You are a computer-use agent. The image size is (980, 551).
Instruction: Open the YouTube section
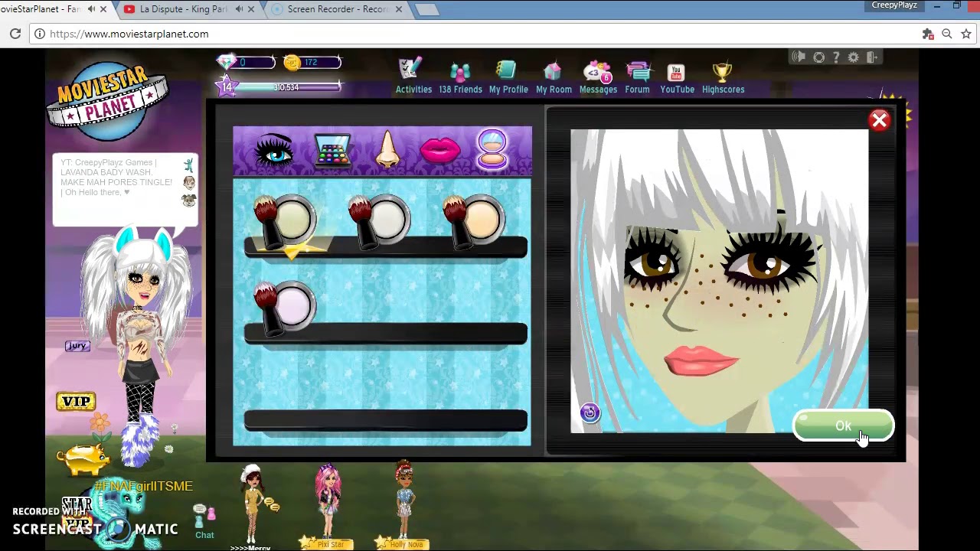coord(677,77)
